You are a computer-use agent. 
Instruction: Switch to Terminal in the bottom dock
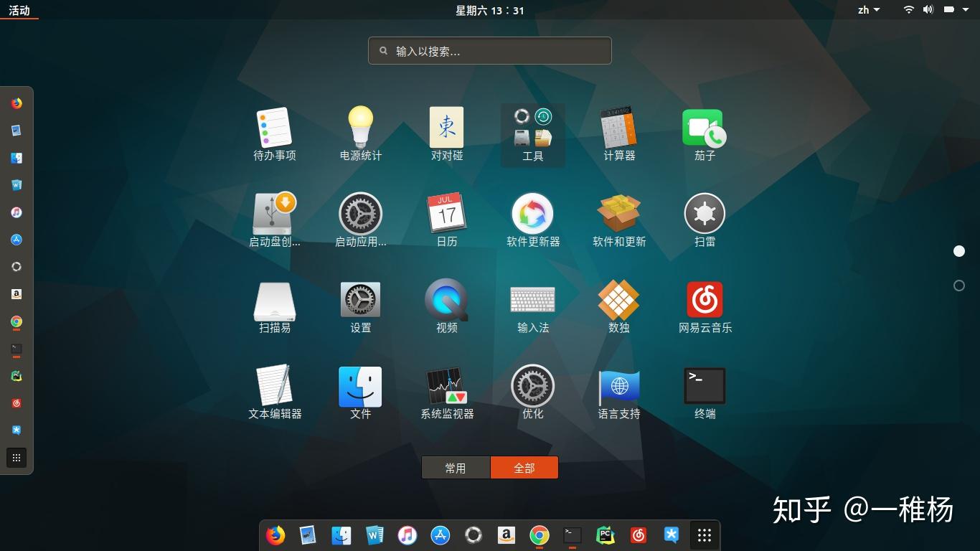[572, 535]
